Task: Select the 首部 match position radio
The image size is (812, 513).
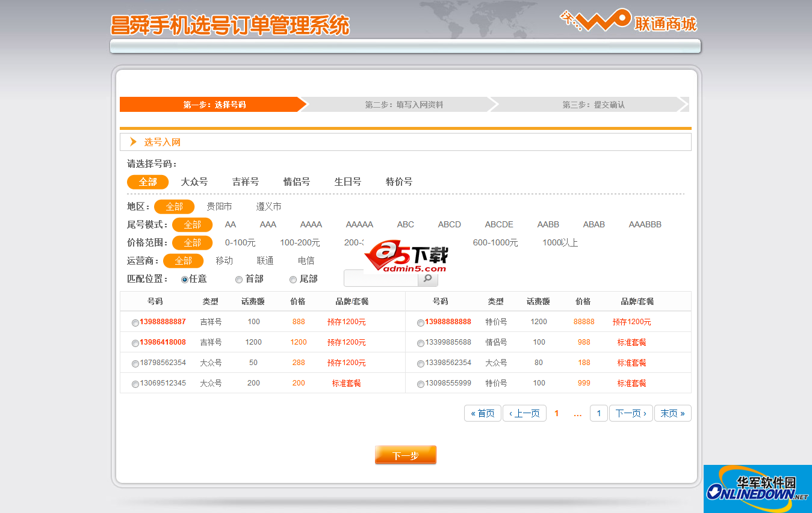Action: (239, 278)
